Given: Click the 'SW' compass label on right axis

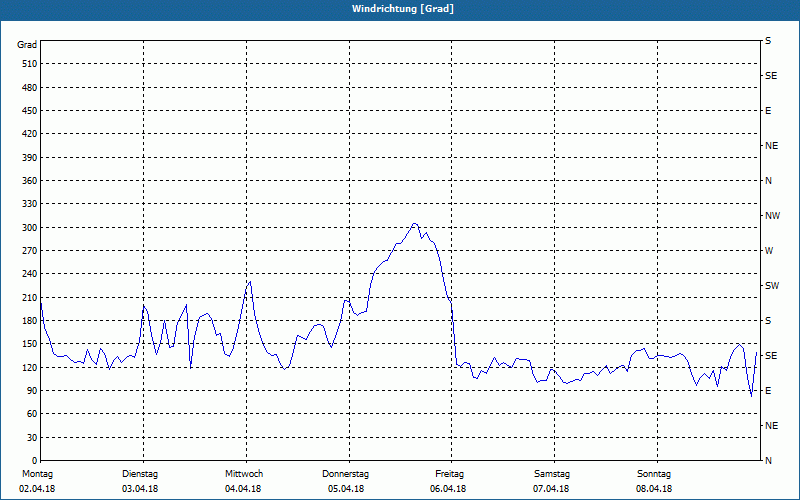Looking at the screenshot, I should tap(772, 286).
